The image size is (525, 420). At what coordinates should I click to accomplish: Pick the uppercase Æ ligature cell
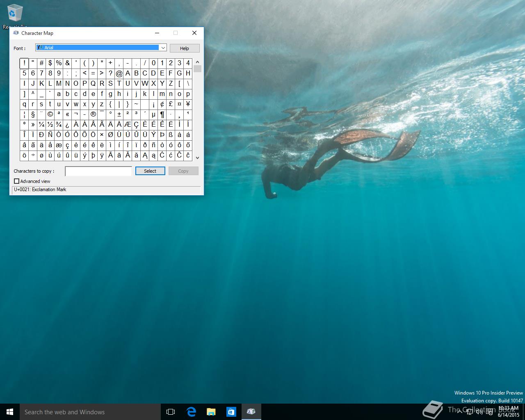(128, 124)
